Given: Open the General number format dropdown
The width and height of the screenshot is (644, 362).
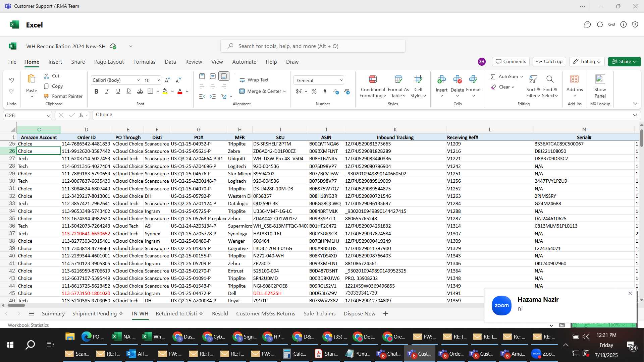Looking at the screenshot, I should [341, 80].
